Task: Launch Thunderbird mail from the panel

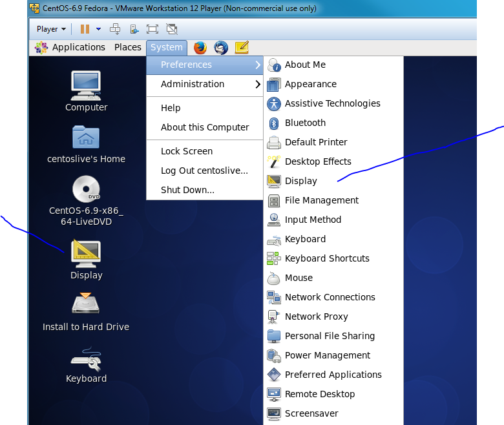Action: [x=221, y=48]
